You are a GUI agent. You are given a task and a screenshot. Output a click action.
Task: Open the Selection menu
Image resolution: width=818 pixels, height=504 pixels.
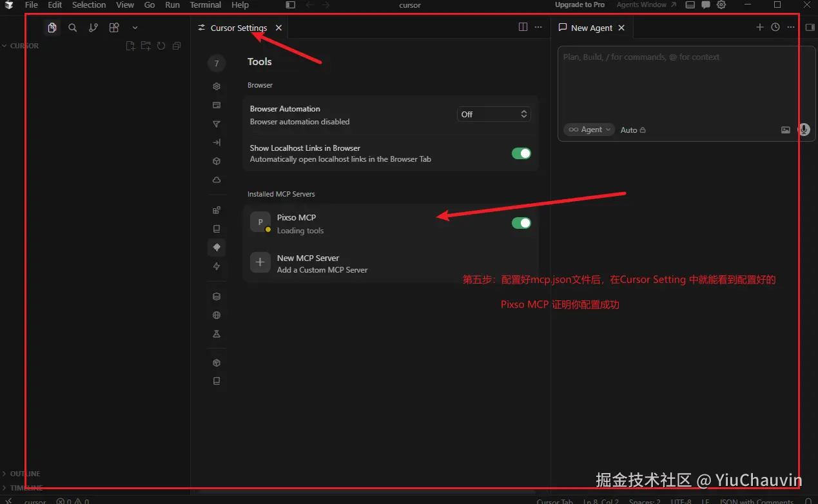point(89,5)
